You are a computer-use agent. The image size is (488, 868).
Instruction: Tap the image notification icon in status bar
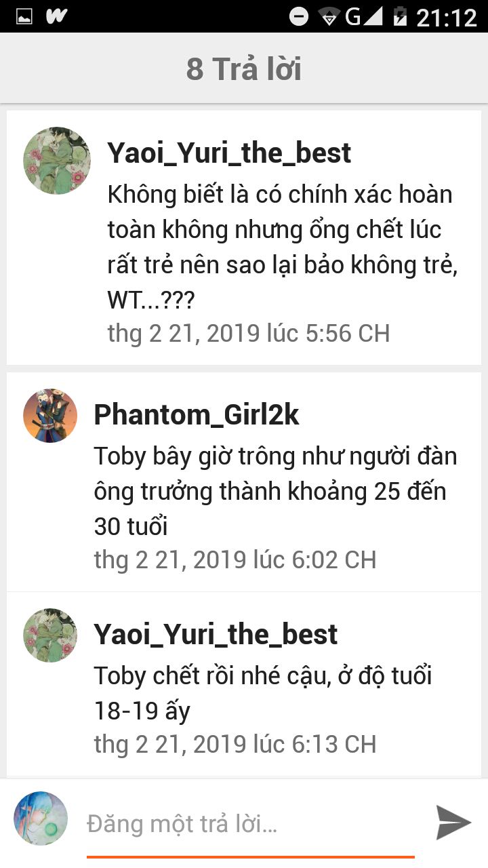click(24, 16)
